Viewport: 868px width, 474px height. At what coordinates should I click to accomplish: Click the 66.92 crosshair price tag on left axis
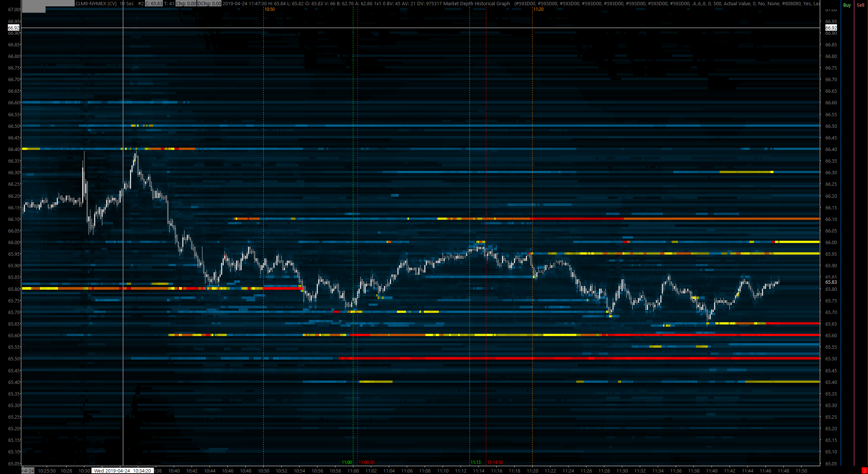(x=13, y=28)
